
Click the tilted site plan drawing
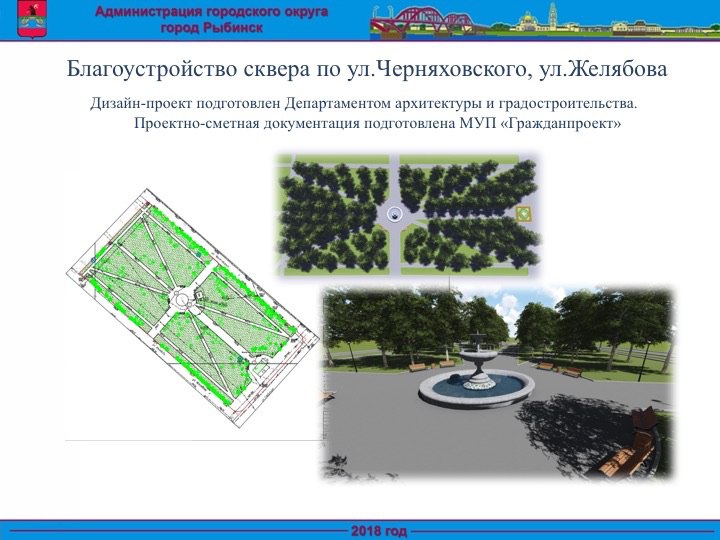tap(193, 308)
